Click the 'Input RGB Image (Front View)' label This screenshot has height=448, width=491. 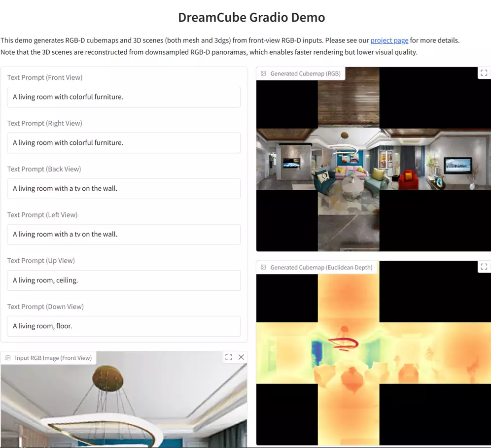tap(53, 358)
